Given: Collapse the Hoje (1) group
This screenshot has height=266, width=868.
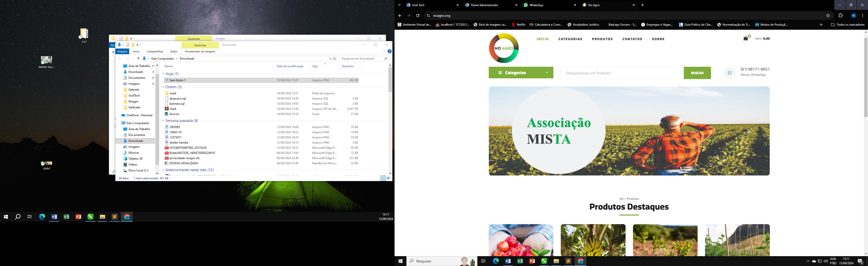Looking at the screenshot, I should pyautogui.click(x=163, y=74).
